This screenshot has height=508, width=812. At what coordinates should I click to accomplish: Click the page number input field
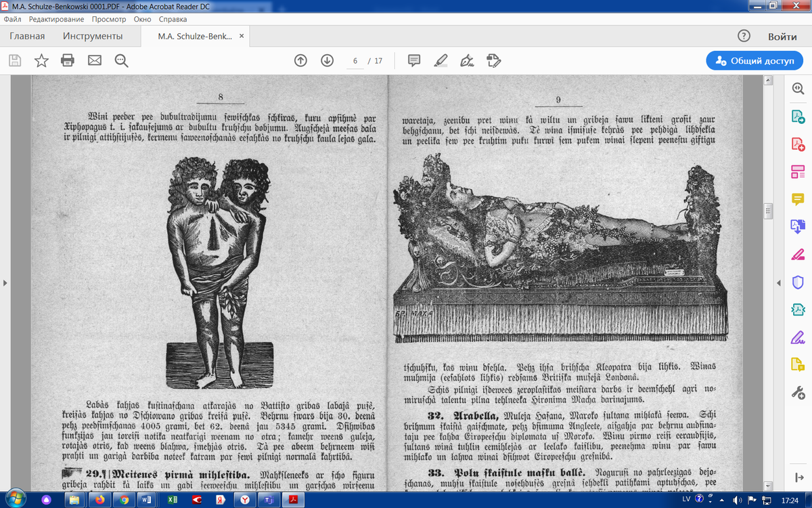point(354,61)
